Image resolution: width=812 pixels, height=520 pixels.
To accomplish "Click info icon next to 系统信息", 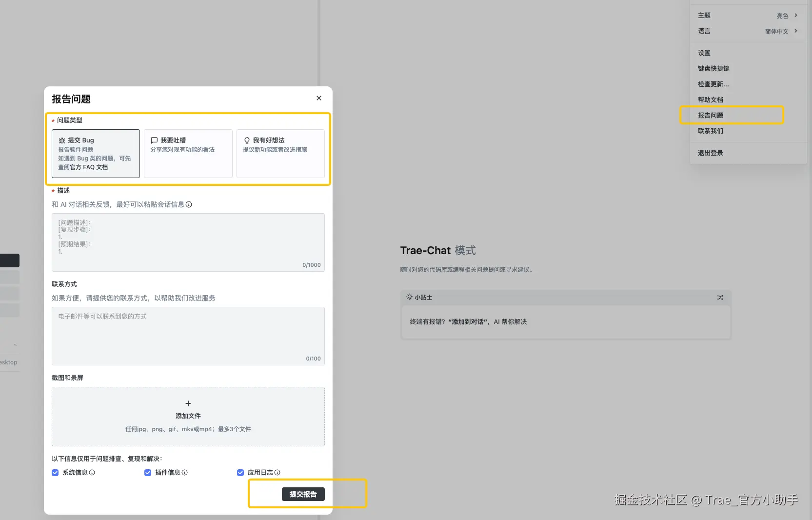I will point(92,473).
